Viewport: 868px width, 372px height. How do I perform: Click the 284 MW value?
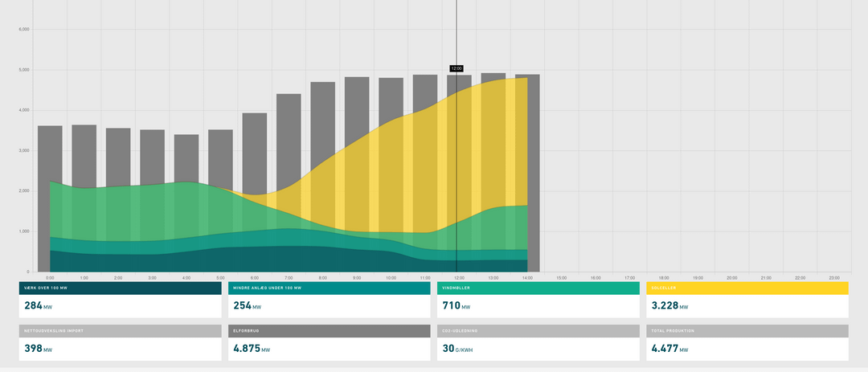click(x=39, y=305)
